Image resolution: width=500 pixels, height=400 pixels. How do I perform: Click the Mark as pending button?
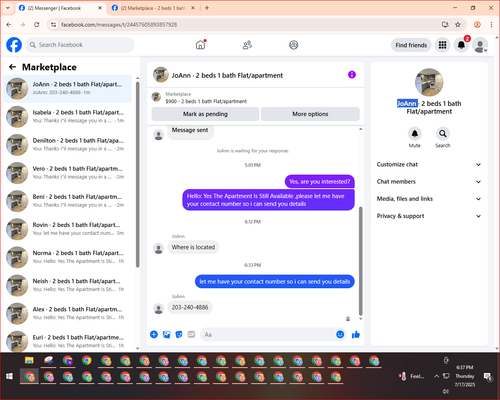(205, 114)
